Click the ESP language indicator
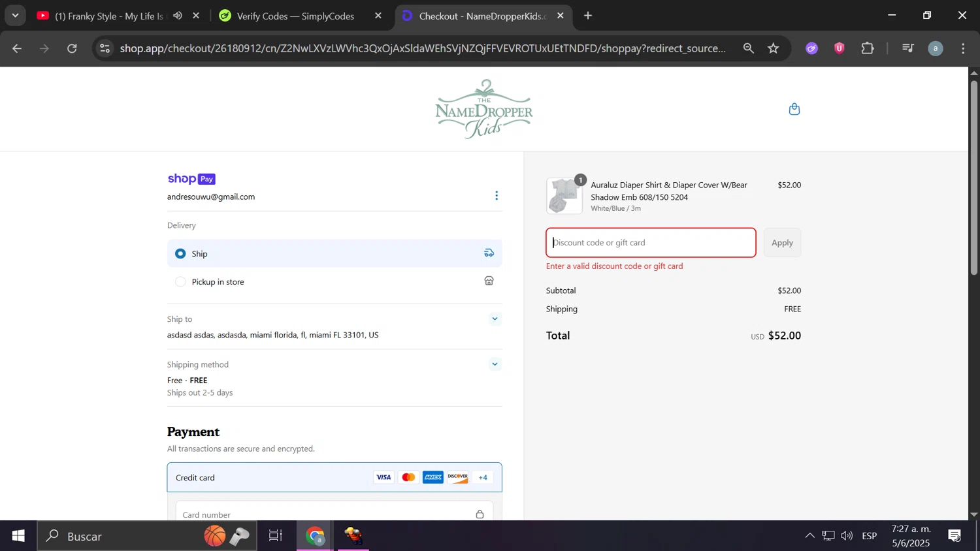The image size is (980, 551). click(x=870, y=536)
